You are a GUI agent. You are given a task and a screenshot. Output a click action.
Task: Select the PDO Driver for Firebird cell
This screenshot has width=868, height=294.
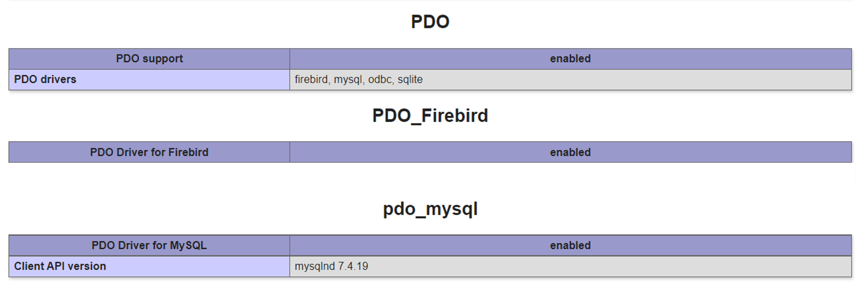149,152
